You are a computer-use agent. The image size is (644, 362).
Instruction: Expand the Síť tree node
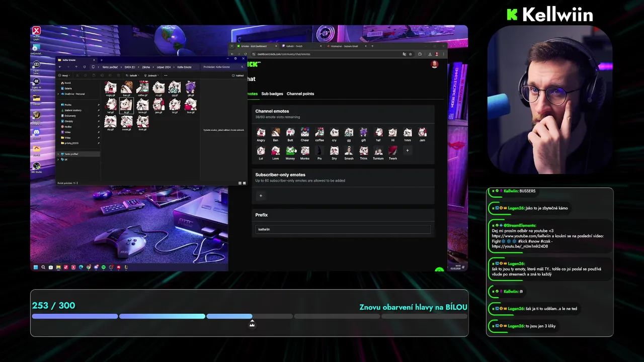(x=58, y=159)
